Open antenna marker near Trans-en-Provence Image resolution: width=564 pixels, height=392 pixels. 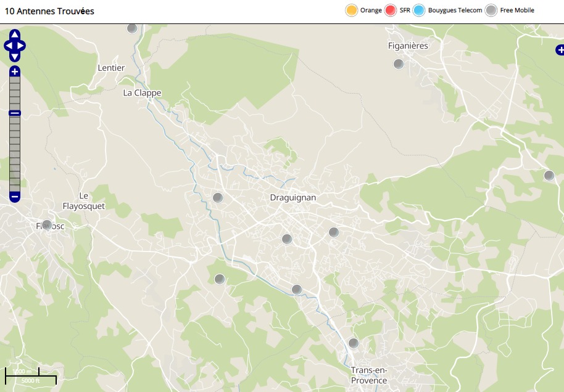[354, 343]
